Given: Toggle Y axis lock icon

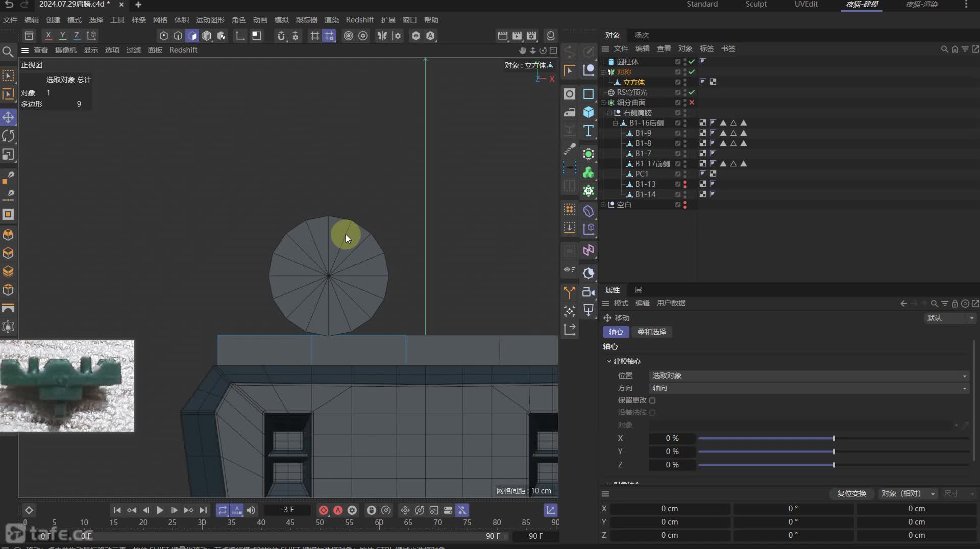Looking at the screenshot, I should pyautogui.click(x=62, y=36).
